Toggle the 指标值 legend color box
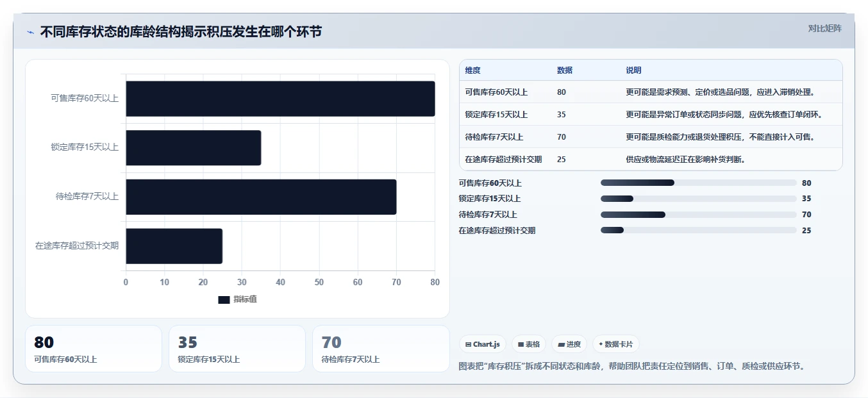The width and height of the screenshot is (868, 398). [x=224, y=300]
